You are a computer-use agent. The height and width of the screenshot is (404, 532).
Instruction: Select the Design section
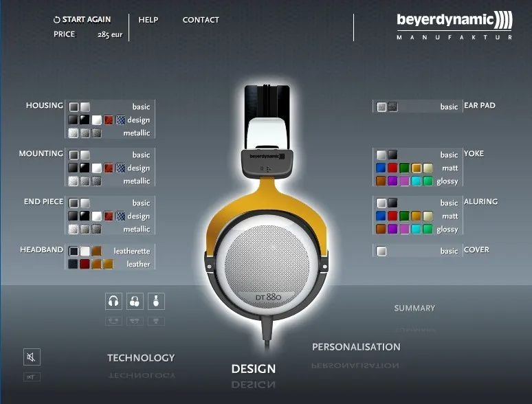254,369
